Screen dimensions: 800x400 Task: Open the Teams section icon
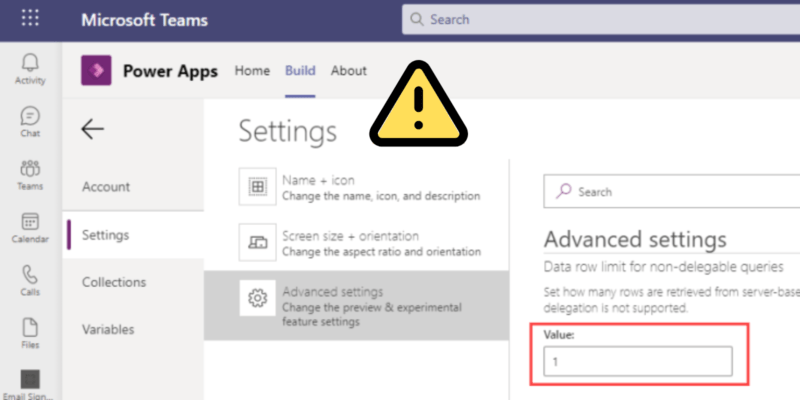[30, 173]
